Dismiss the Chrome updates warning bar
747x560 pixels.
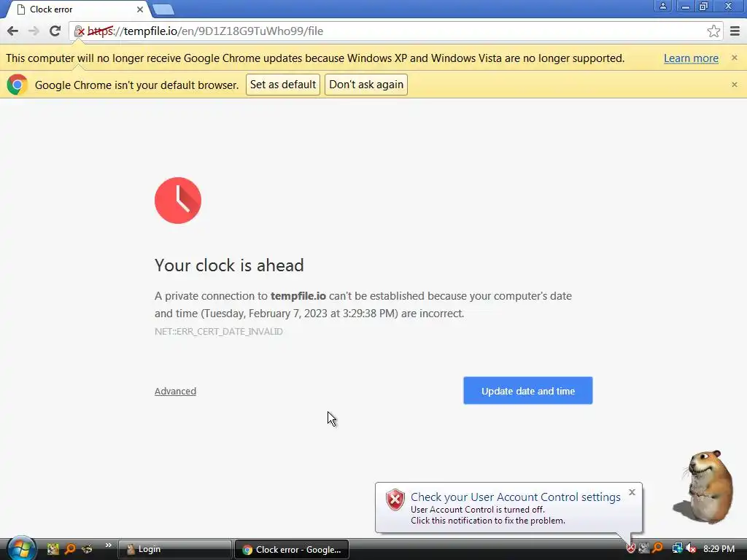tap(734, 58)
